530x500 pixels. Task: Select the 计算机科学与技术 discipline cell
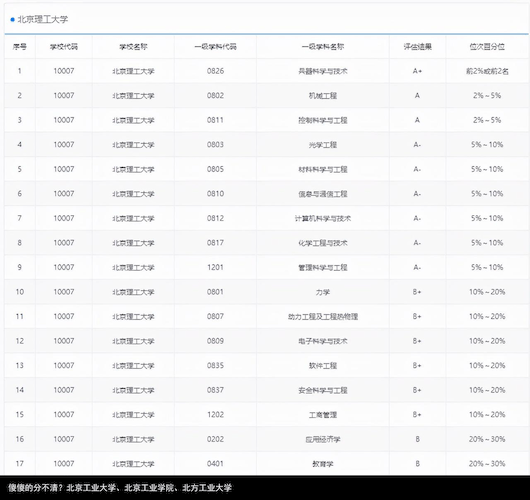pyautogui.click(x=323, y=218)
